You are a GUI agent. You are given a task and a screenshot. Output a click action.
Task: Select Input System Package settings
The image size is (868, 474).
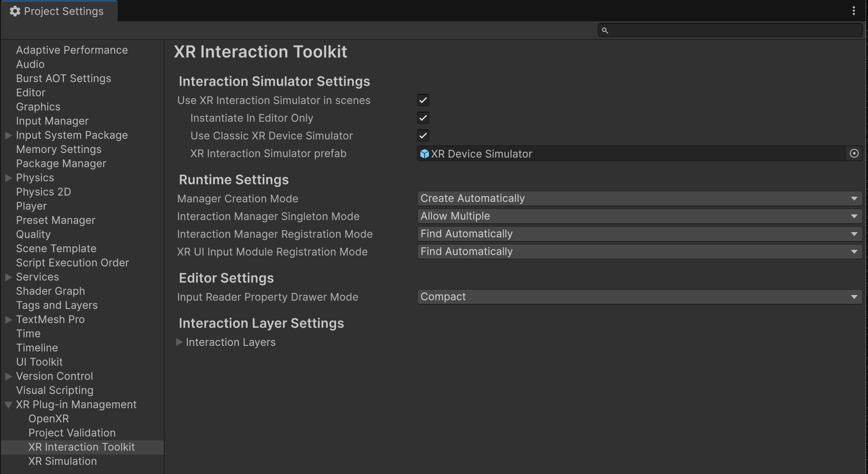click(x=72, y=135)
